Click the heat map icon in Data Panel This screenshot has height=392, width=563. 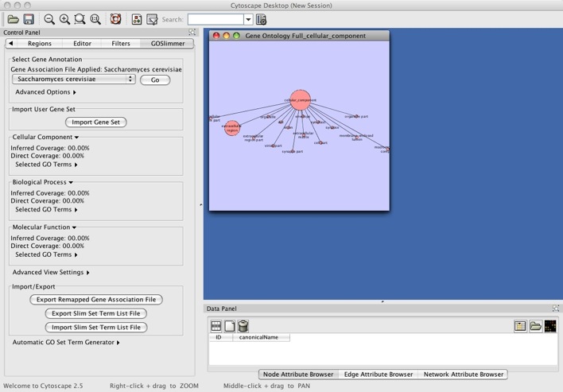tap(549, 326)
